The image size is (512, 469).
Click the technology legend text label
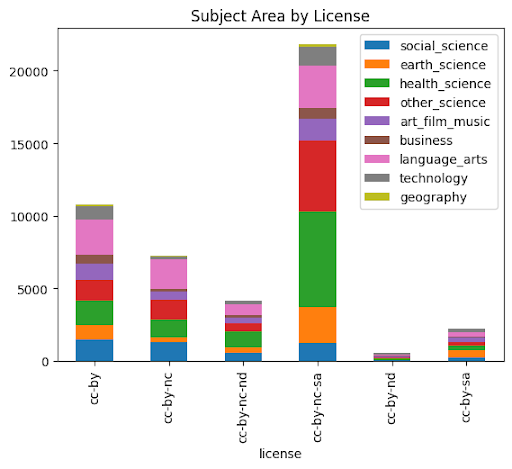point(434,179)
